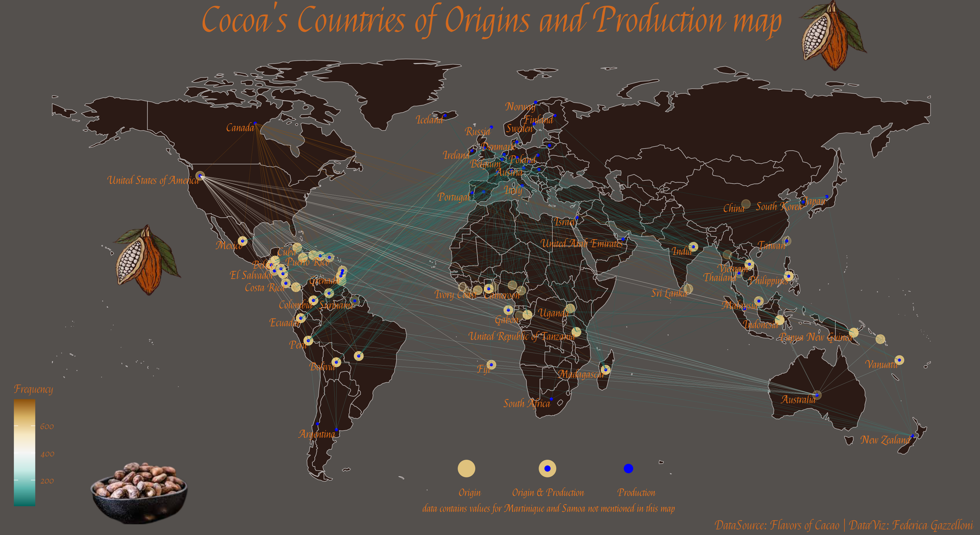This screenshot has width=980, height=535.
Task: Click the blue Production legend dot
Action: coord(628,468)
